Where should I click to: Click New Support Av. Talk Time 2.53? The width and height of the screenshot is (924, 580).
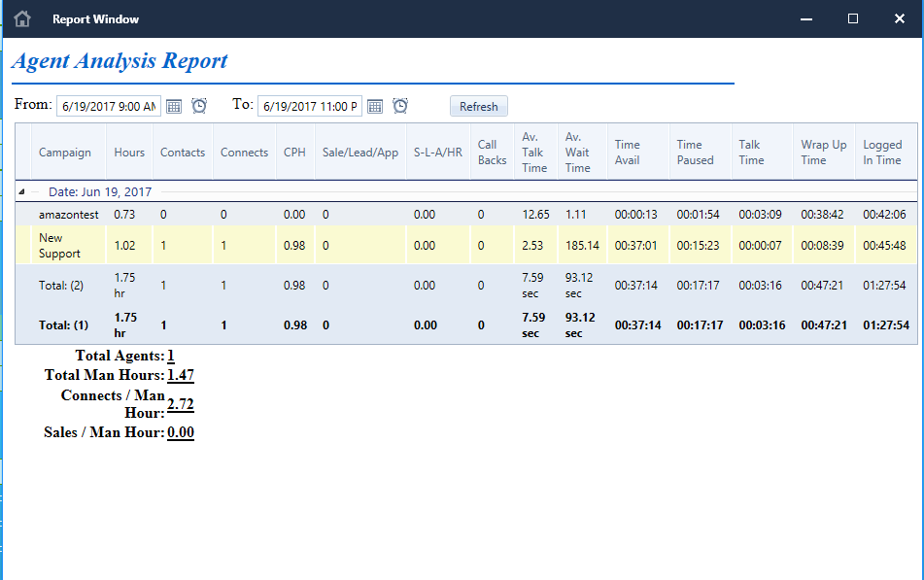click(x=532, y=245)
